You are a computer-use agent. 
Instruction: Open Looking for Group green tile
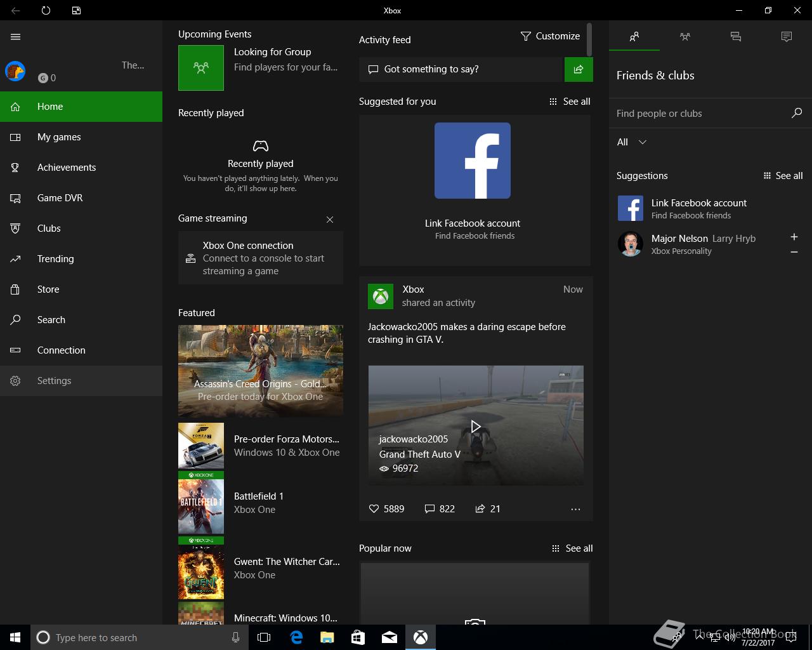coord(201,67)
